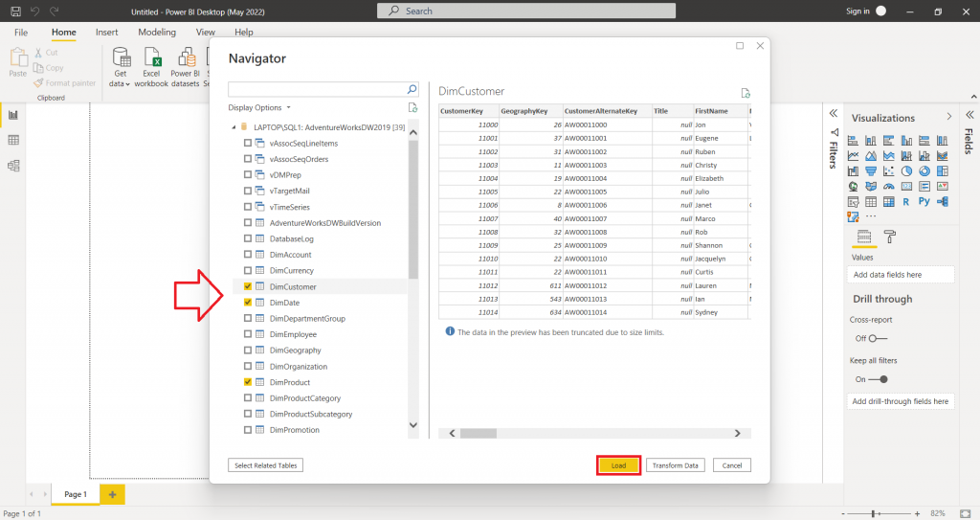Select the R script visual icon
980x520 pixels.
click(x=906, y=201)
